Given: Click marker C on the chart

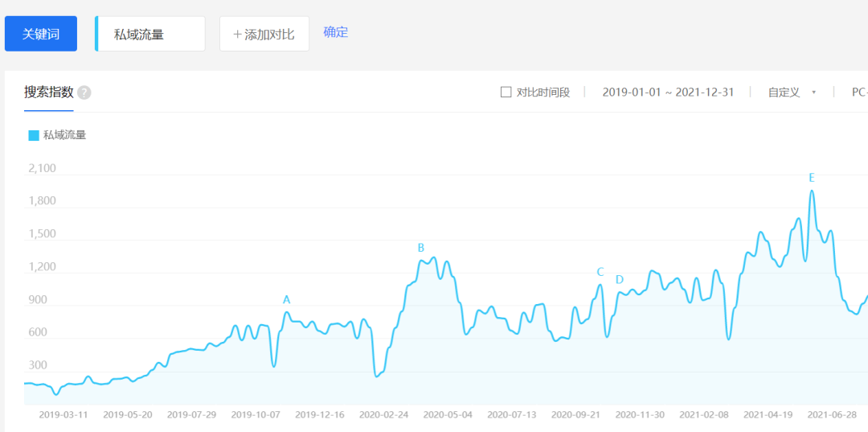Looking at the screenshot, I should (600, 272).
